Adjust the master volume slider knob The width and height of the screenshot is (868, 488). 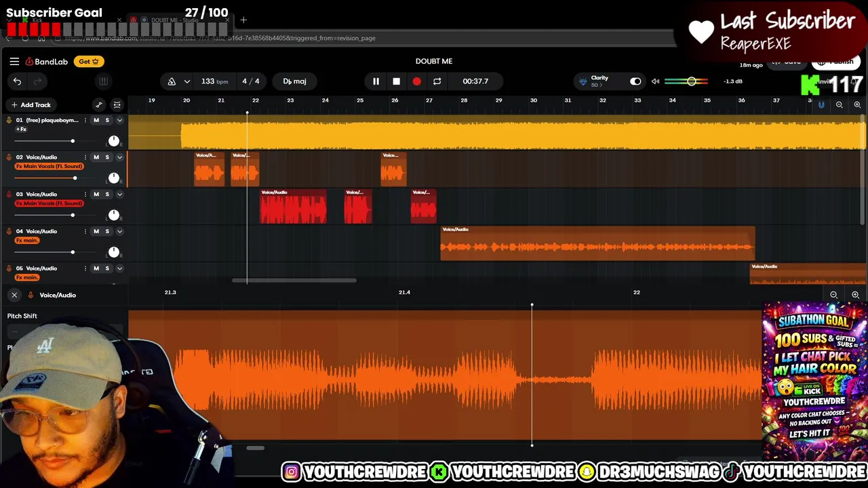pos(691,81)
